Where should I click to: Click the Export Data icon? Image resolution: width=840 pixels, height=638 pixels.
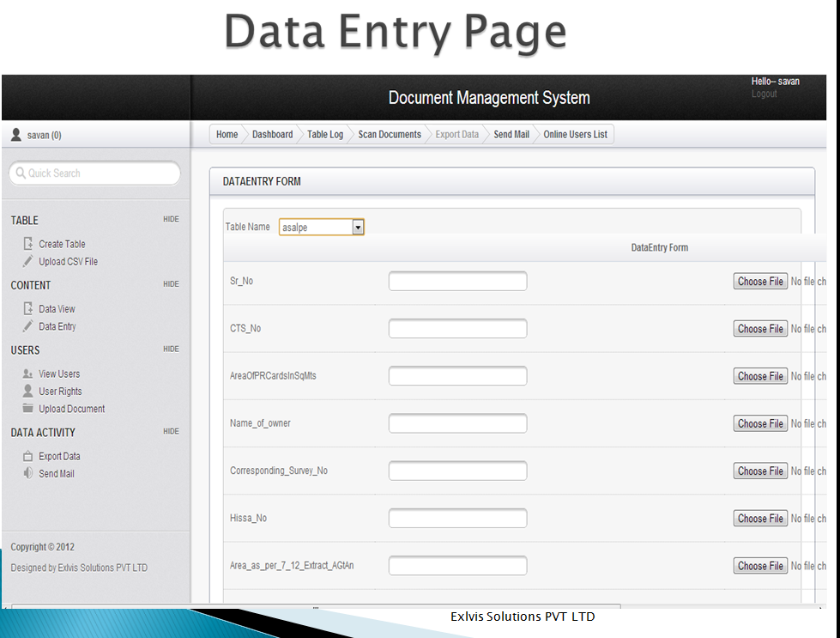coord(28,456)
